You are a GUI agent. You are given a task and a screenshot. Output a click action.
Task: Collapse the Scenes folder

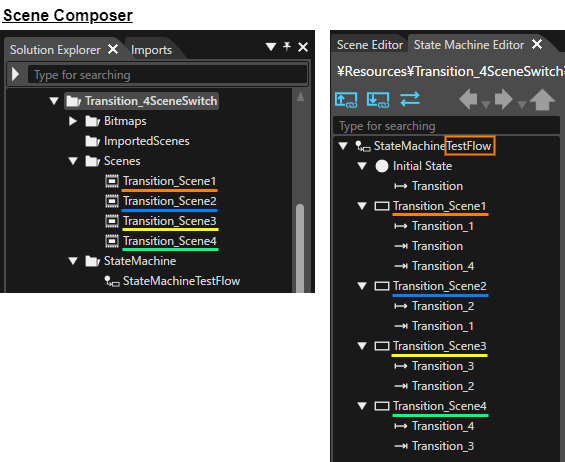click(73, 161)
